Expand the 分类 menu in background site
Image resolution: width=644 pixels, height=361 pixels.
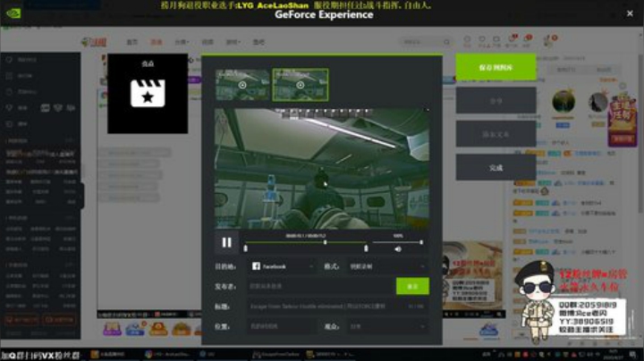[182, 42]
